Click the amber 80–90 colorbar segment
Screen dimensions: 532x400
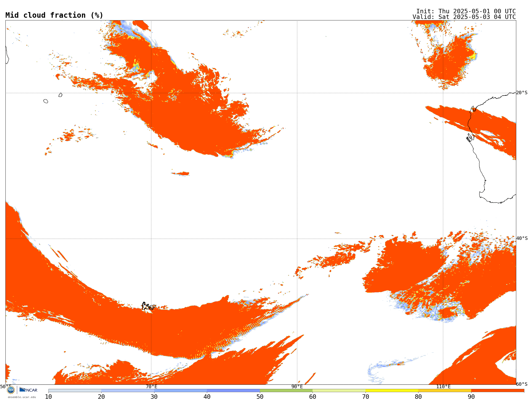pyautogui.click(x=445, y=391)
